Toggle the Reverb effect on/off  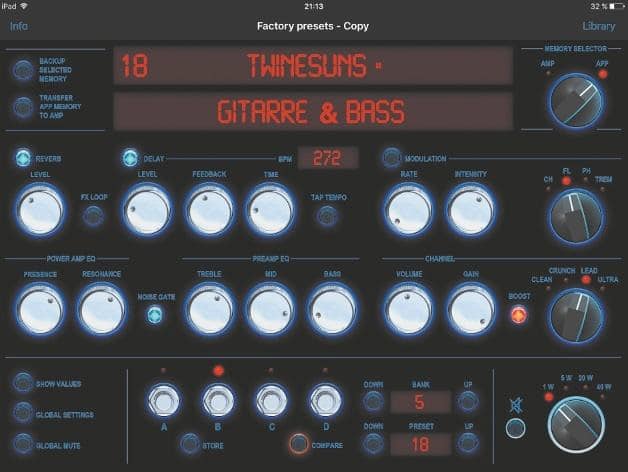click(23, 158)
